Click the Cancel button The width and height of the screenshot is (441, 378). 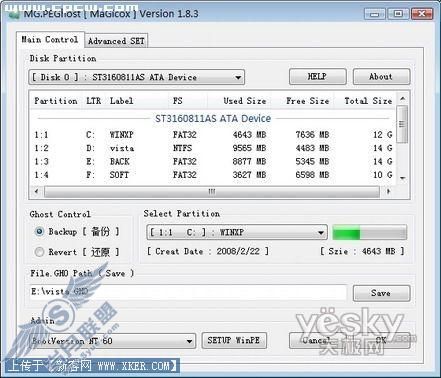[x=317, y=340]
